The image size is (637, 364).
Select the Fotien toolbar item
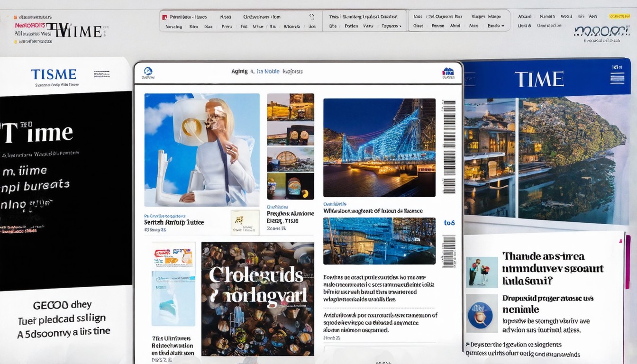click(x=351, y=26)
